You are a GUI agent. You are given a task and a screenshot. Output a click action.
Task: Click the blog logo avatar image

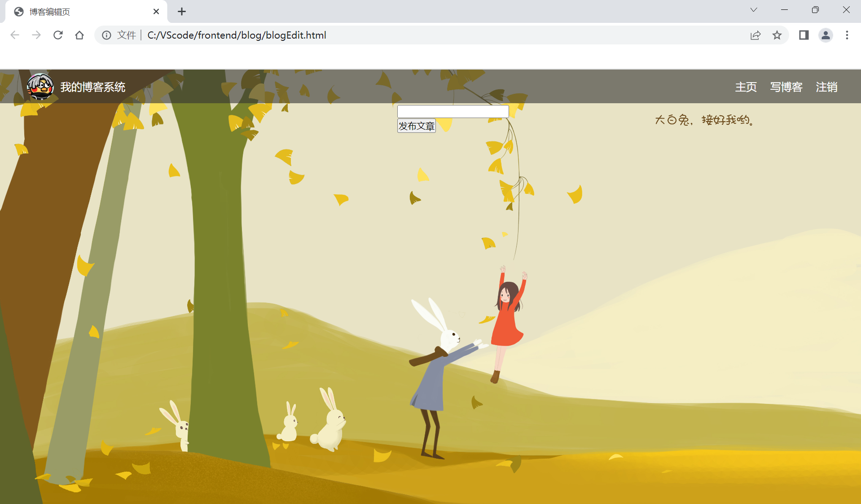coord(40,86)
